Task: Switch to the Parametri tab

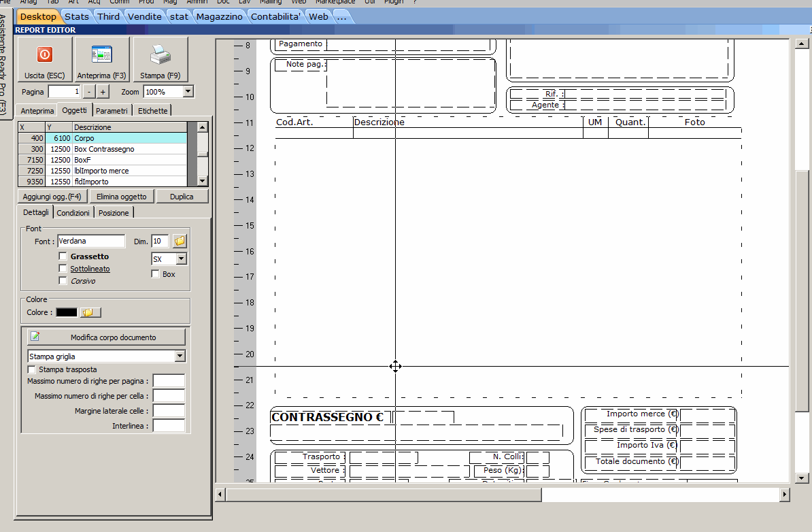Action: [x=112, y=111]
